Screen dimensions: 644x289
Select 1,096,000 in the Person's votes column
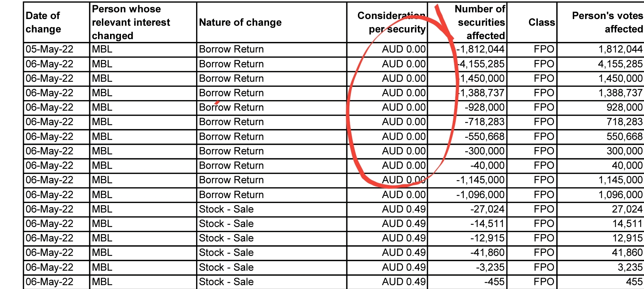click(x=620, y=195)
